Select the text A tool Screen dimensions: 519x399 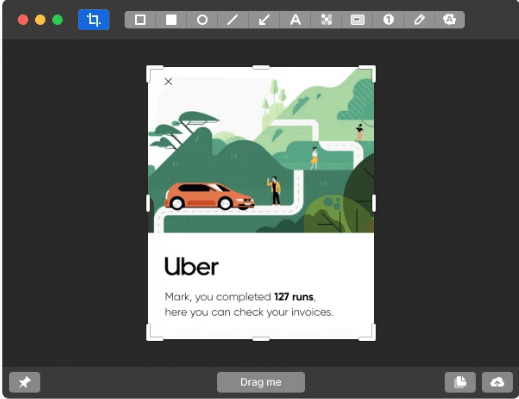(295, 20)
